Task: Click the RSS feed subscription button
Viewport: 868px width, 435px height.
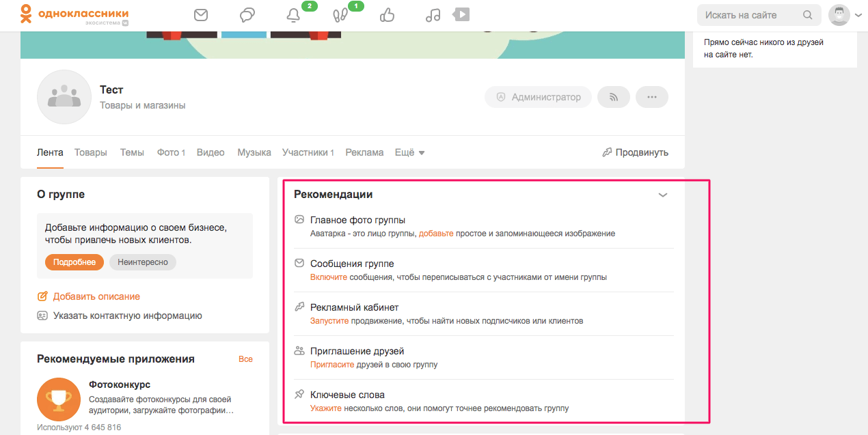Action: 613,97
